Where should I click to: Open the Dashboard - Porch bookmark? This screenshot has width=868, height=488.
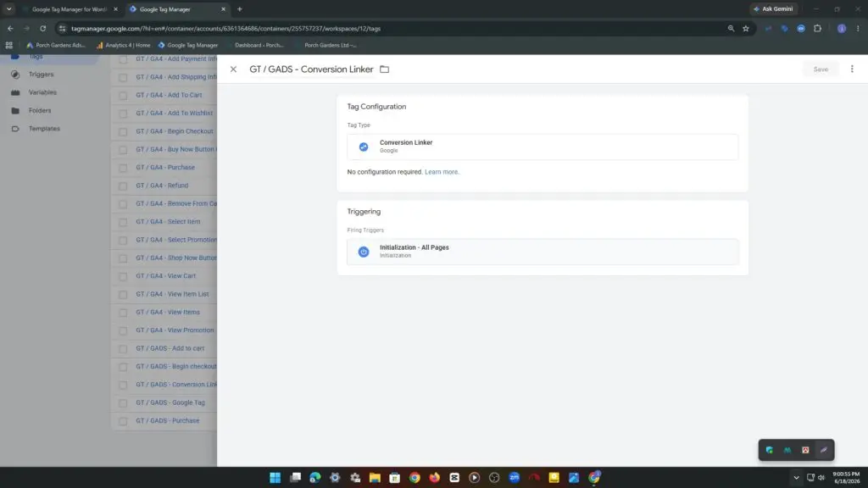259,46
